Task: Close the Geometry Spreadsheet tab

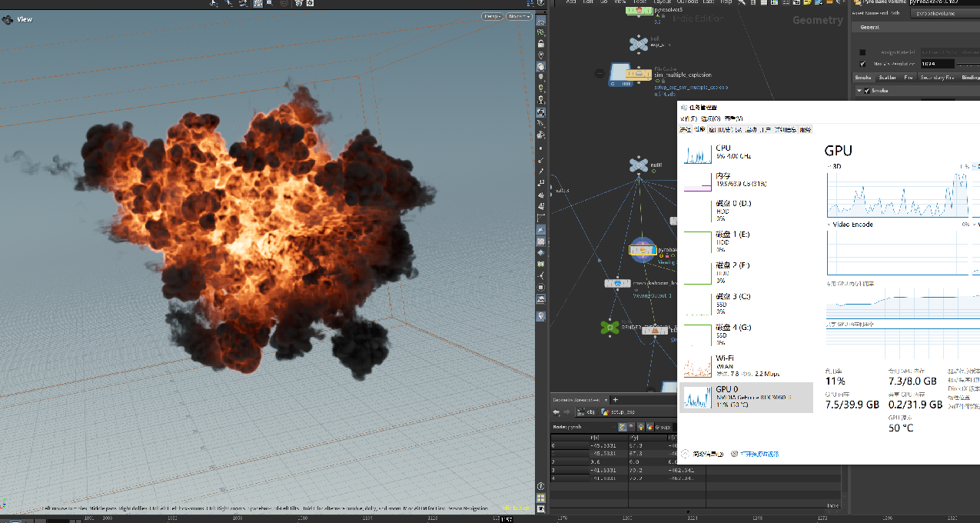Action: click(606, 400)
